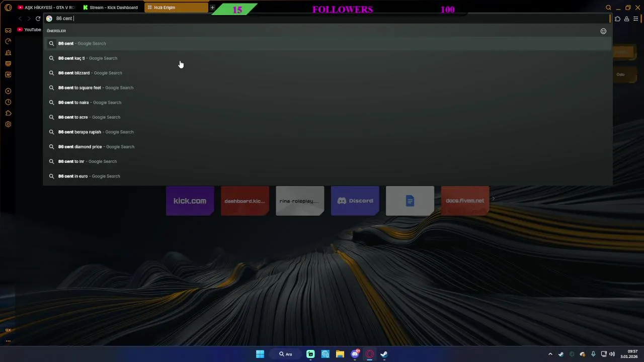The height and width of the screenshot is (362, 644).
Task: Switch to AŞK HİKAYESİ YouTube tab
Action: (46, 8)
